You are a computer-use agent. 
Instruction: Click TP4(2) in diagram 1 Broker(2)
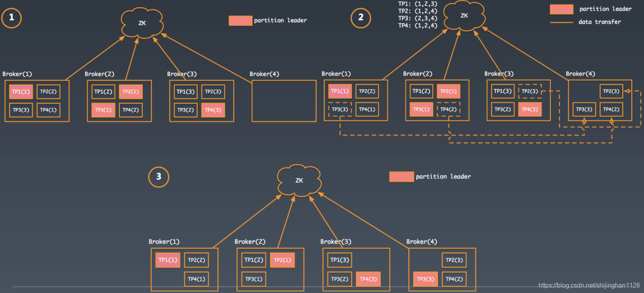point(131,110)
